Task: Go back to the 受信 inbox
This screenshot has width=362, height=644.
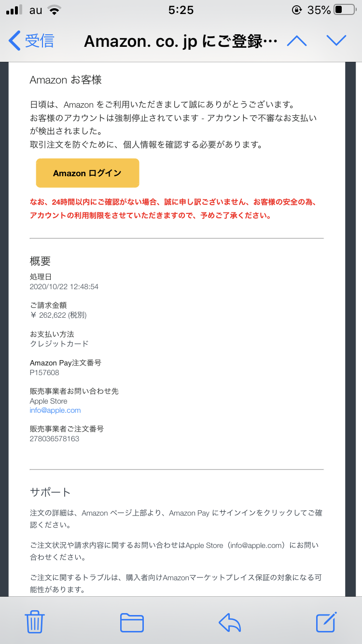Action: tap(31, 41)
